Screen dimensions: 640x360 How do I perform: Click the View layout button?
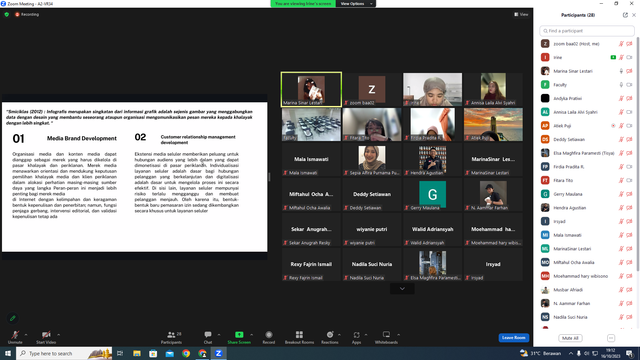click(521, 14)
